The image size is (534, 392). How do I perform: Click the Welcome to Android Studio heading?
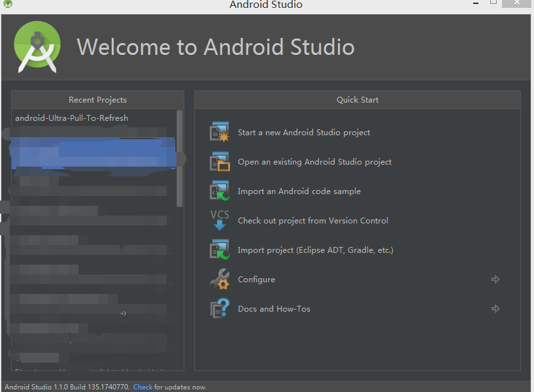[216, 46]
